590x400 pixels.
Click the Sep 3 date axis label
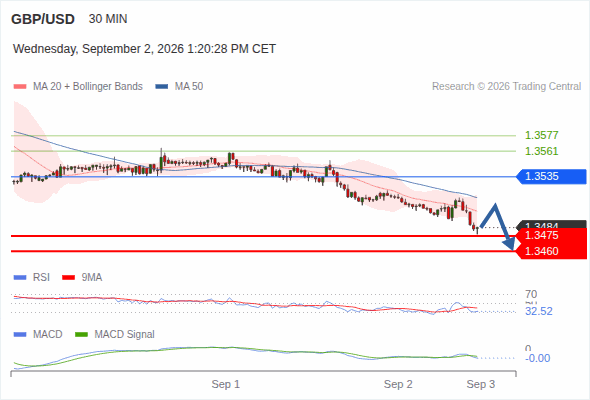[x=481, y=384]
